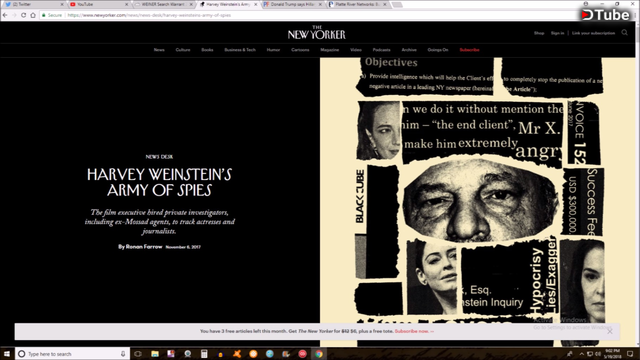Click Link your subscription
Image resolution: width=640 pixels, height=360 pixels.
(593, 33)
